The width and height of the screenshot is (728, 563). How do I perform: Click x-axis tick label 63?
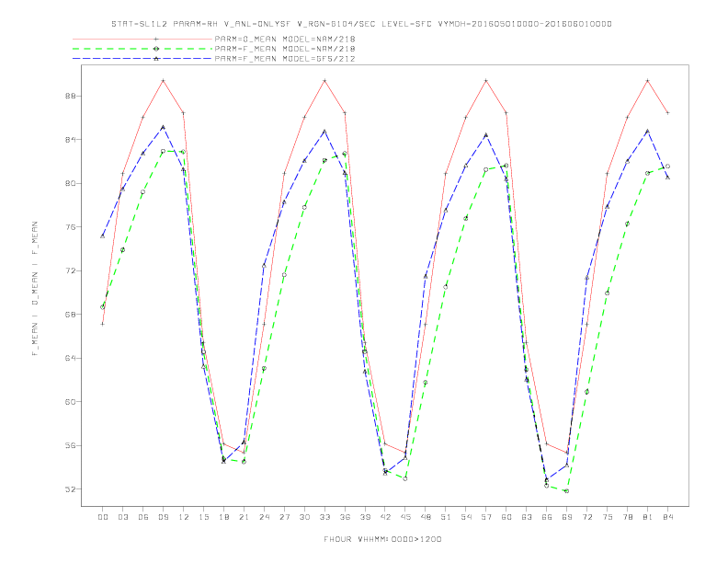527,517
